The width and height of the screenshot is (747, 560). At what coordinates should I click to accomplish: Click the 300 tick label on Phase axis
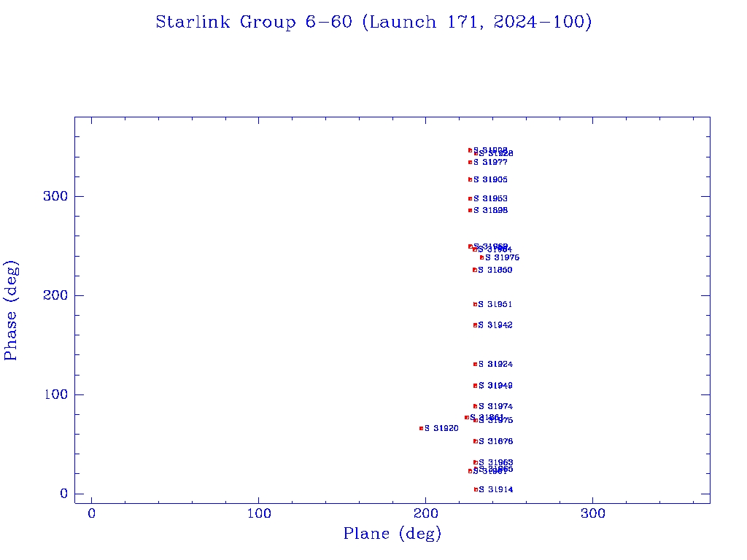55,196
